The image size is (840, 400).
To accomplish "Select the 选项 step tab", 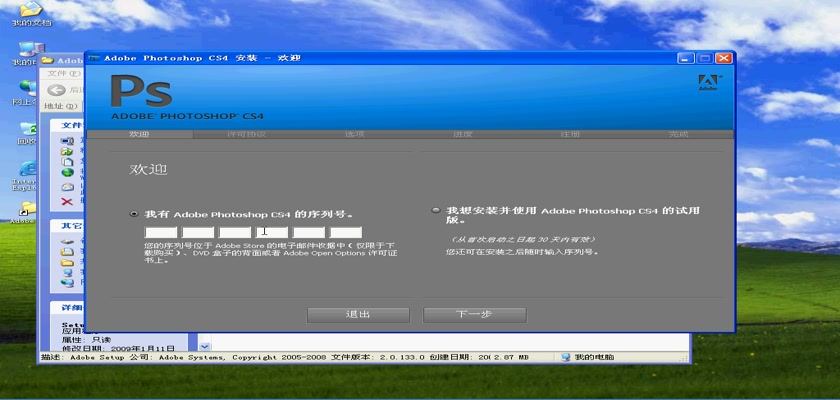I will click(x=355, y=134).
